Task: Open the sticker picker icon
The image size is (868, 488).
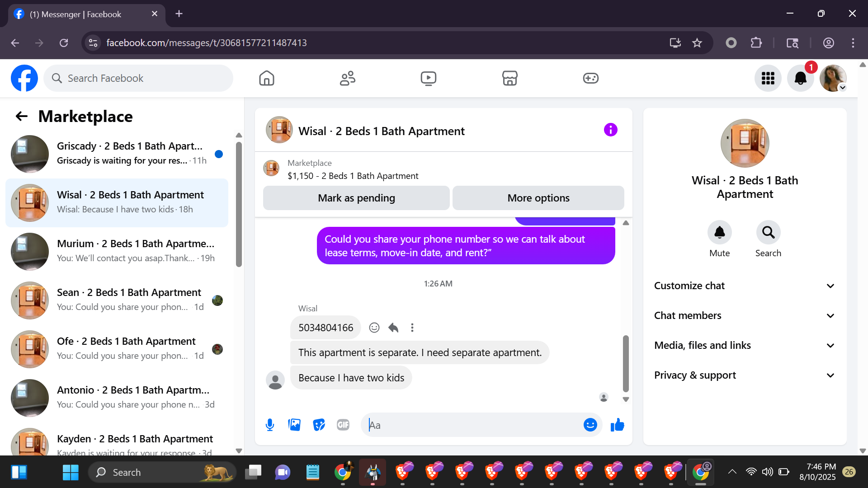Action: 319,425
